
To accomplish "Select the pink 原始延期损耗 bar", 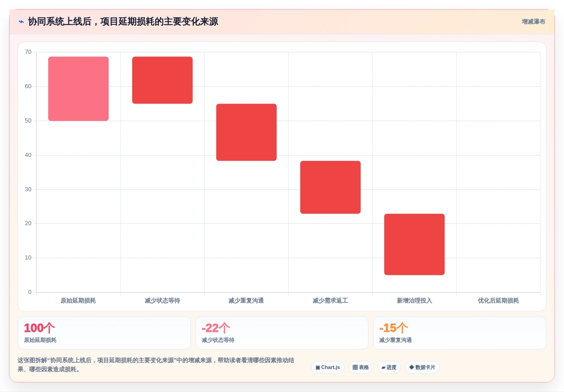I will (78, 89).
